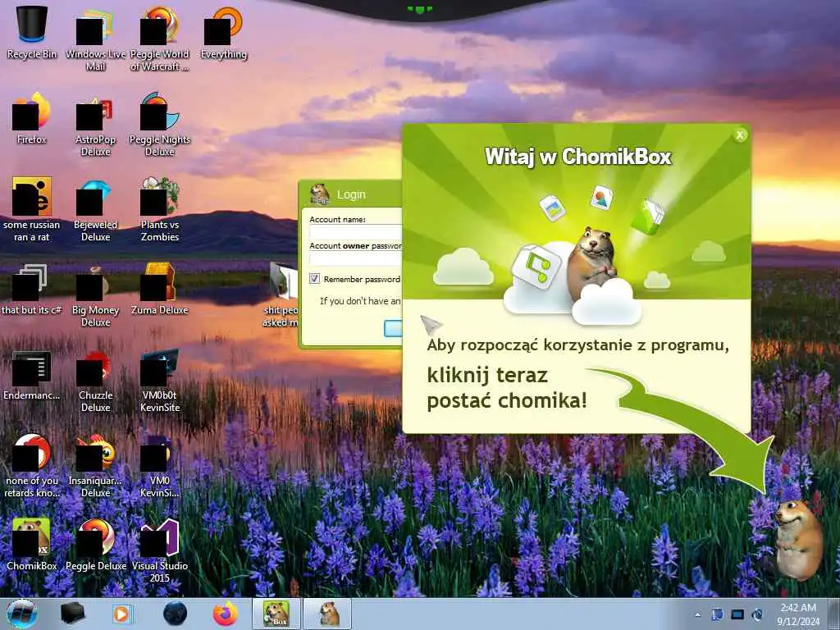Select Peggle World of Warcraft shortcut

click(160, 39)
